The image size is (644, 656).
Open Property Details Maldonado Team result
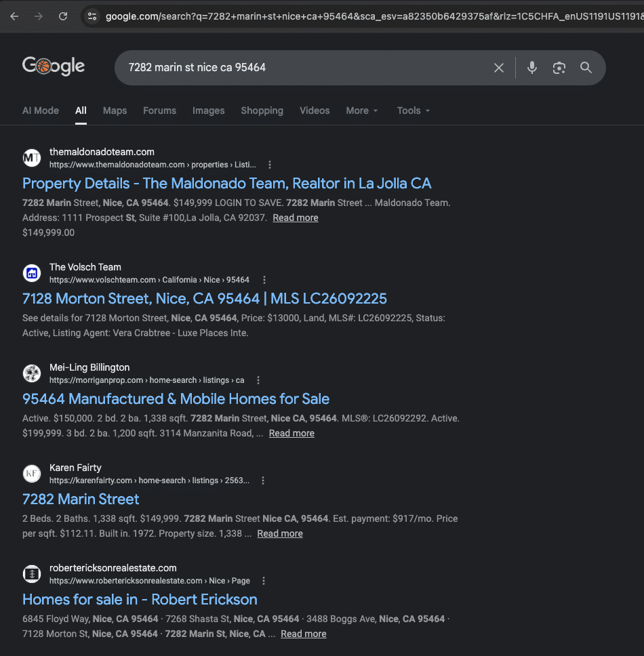(x=227, y=183)
